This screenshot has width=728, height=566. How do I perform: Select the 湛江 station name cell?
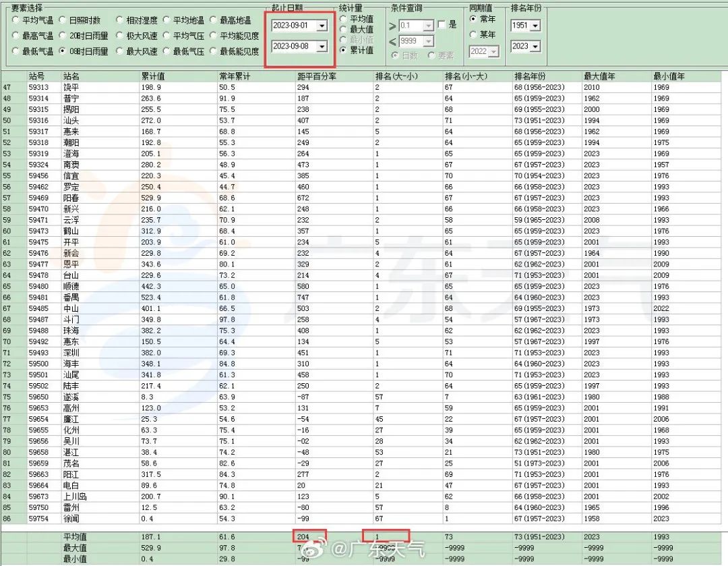click(x=71, y=452)
